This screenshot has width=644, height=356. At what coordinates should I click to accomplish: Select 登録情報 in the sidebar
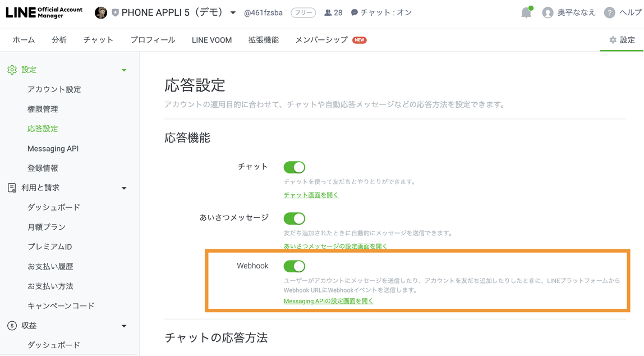pyautogui.click(x=43, y=168)
